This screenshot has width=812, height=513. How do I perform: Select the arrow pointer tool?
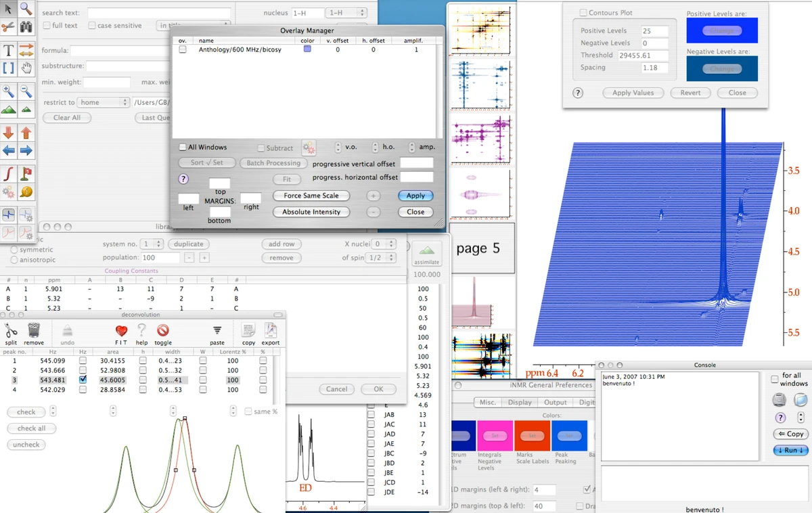[x=8, y=8]
